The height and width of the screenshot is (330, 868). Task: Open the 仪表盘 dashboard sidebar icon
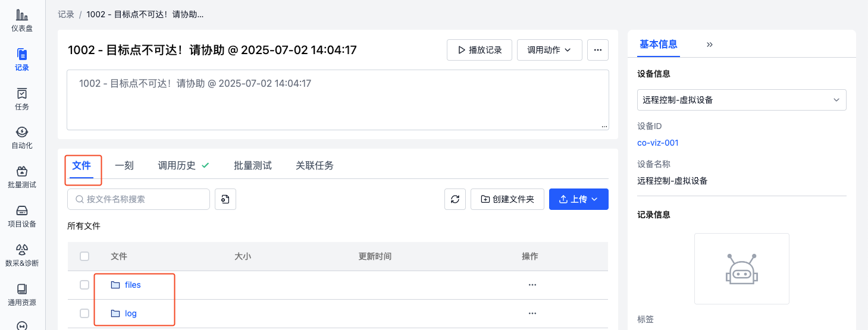point(22,20)
